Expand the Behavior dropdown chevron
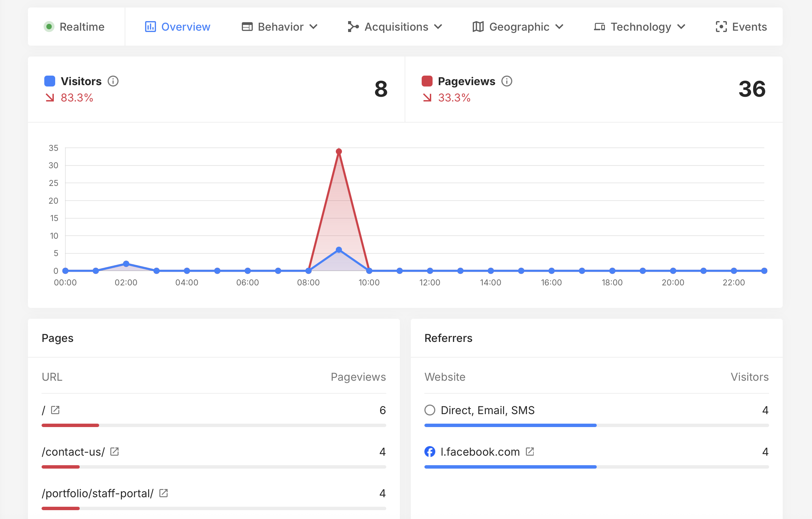Viewport: 812px width, 519px height. 314,27
